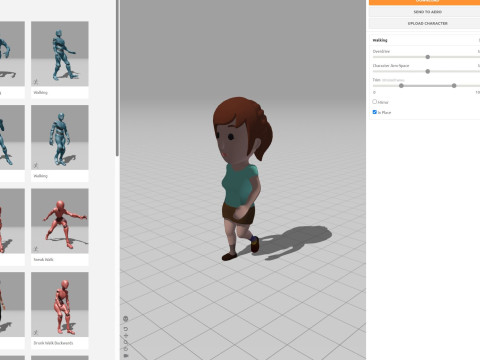Click the animation list vertical scrollbar

tap(117, 78)
